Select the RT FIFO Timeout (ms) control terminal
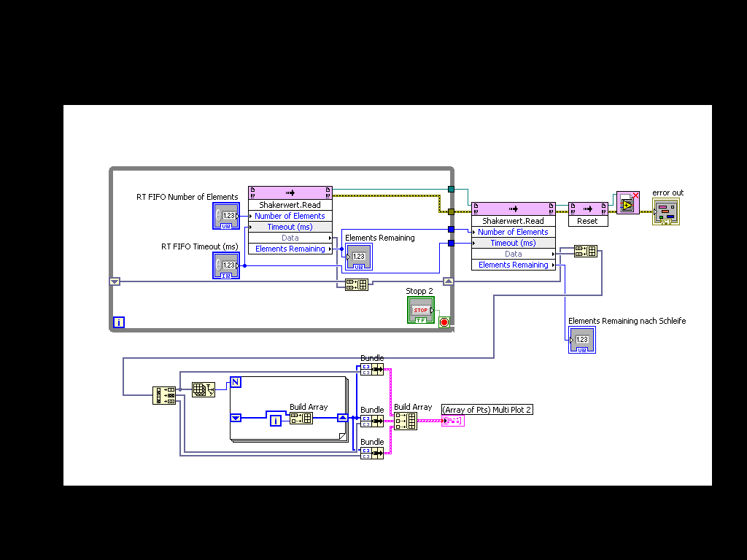Viewport: 747px width, 560px height. point(226,265)
